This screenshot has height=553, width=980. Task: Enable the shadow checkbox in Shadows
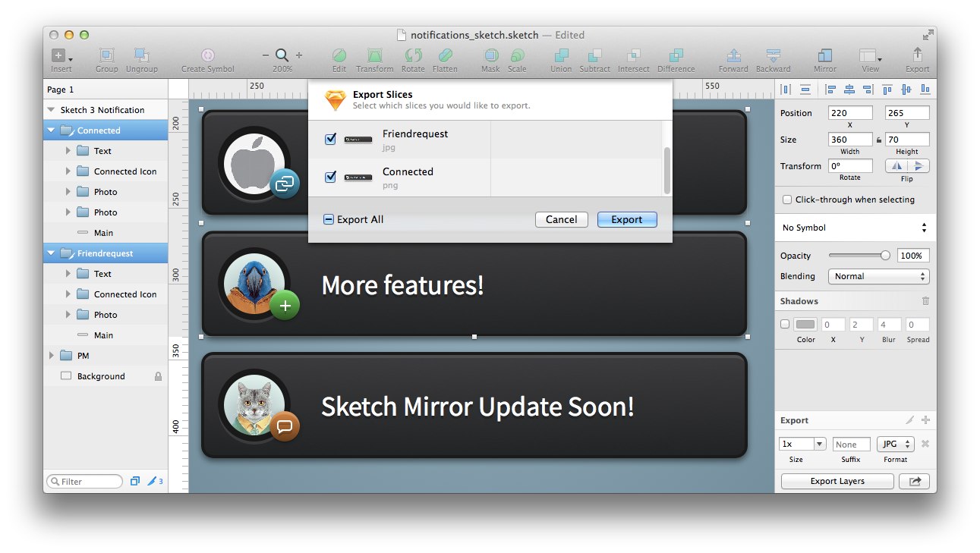coord(785,324)
